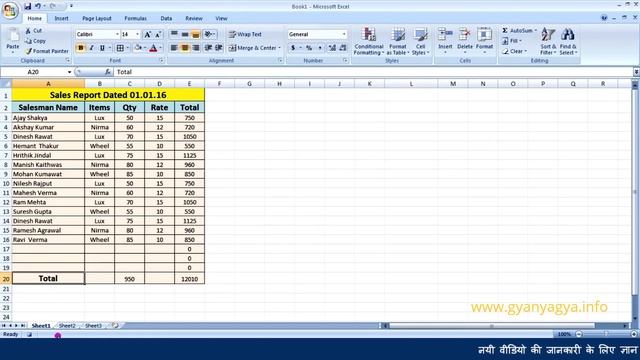Open the Name Box A20 dropdown
The width and height of the screenshot is (640, 360).
click(x=69, y=72)
